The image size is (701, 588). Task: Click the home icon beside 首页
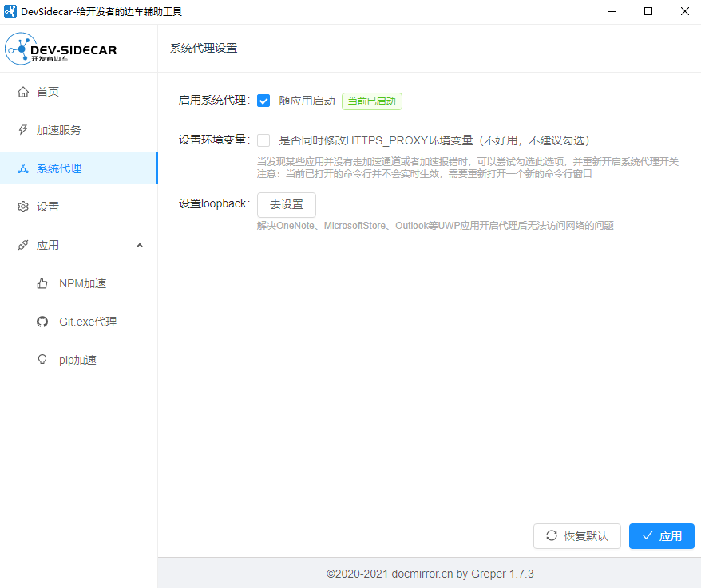point(23,92)
